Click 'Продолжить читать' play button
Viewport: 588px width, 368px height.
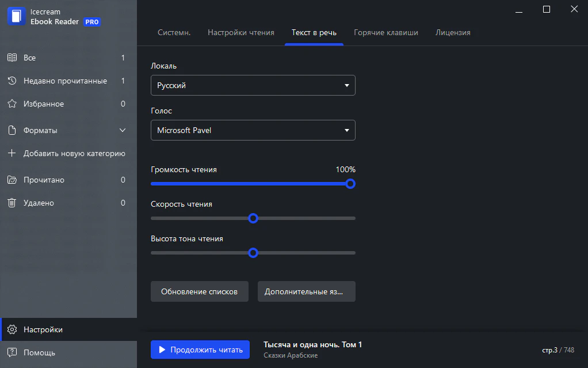click(x=200, y=350)
